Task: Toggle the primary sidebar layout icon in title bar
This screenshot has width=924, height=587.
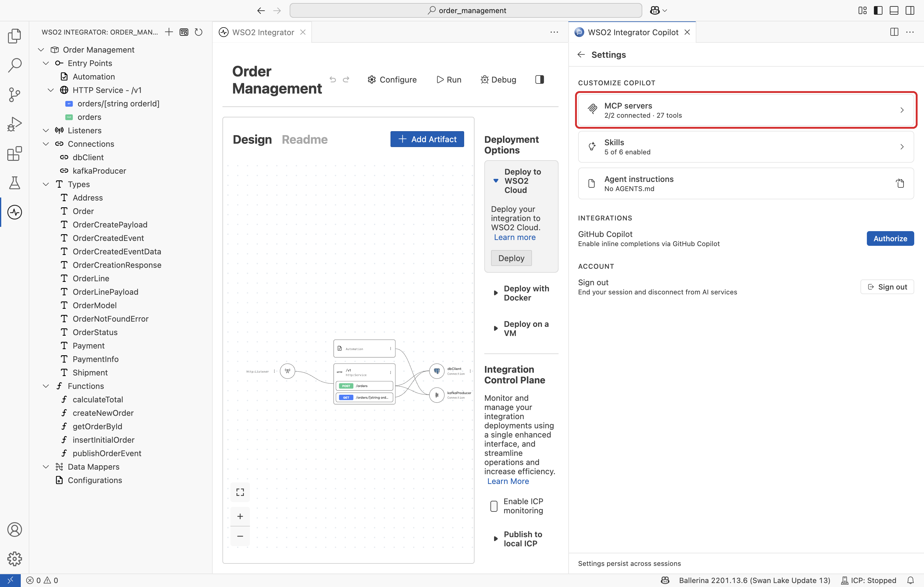Action: point(878,10)
